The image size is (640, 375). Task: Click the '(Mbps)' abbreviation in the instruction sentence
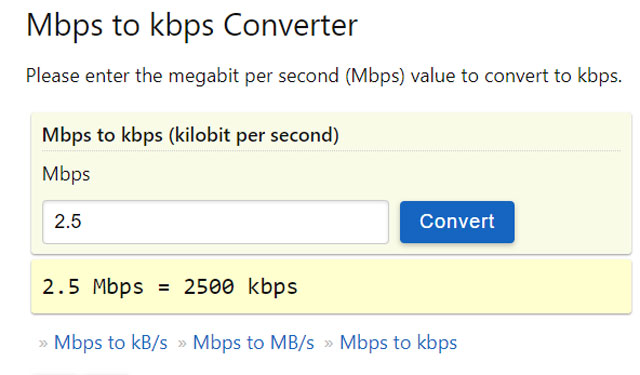coord(375,76)
